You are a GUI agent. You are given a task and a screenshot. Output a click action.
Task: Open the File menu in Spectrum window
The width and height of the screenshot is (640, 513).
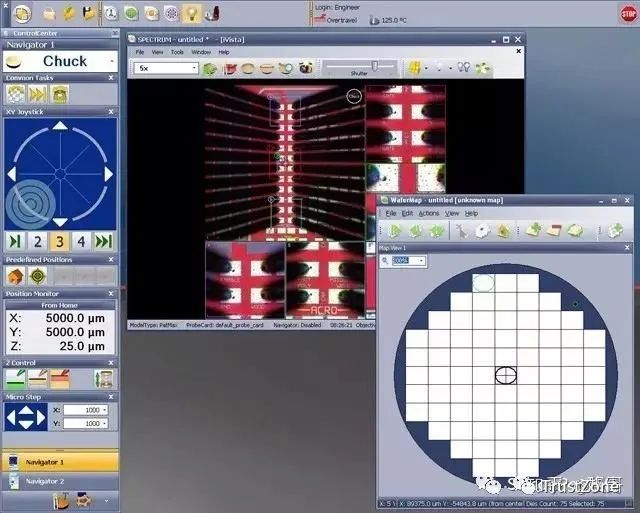140,52
